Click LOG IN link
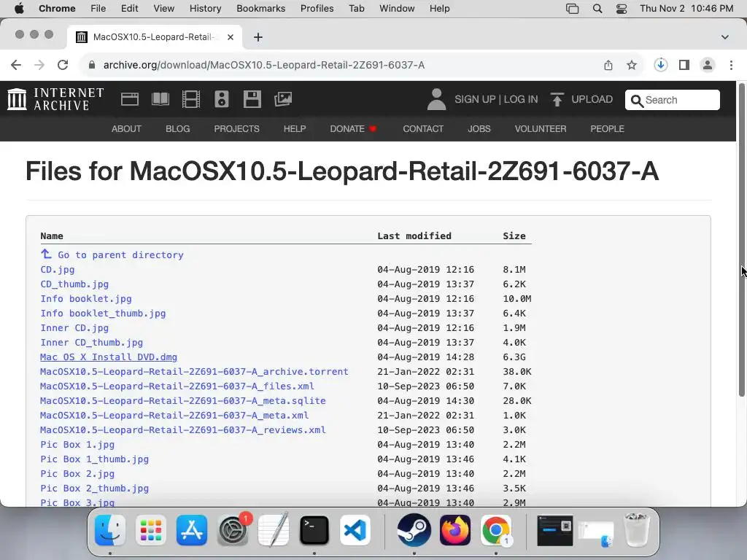Viewport: 747px width, 560px height. pyautogui.click(x=521, y=99)
